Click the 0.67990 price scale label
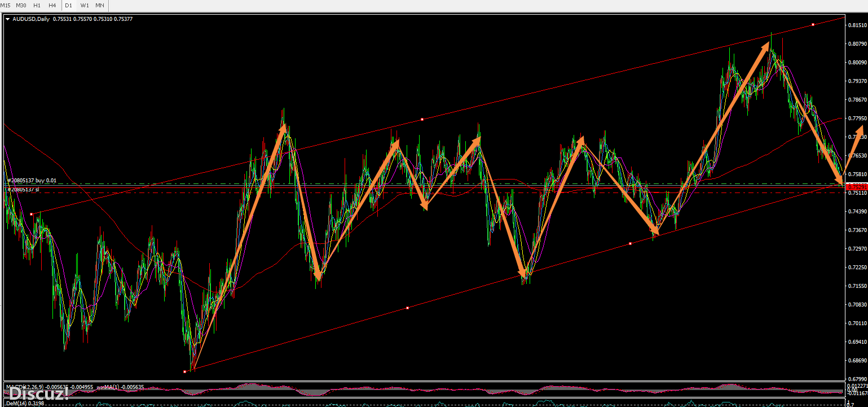Viewport: 868px width, 407px height. [858, 379]
